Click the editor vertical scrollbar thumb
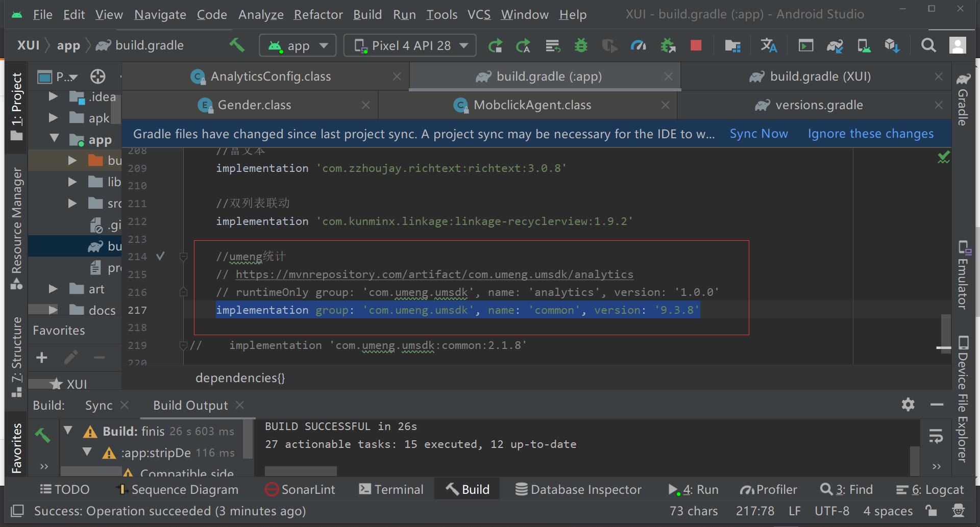 [x=945, y=333]
